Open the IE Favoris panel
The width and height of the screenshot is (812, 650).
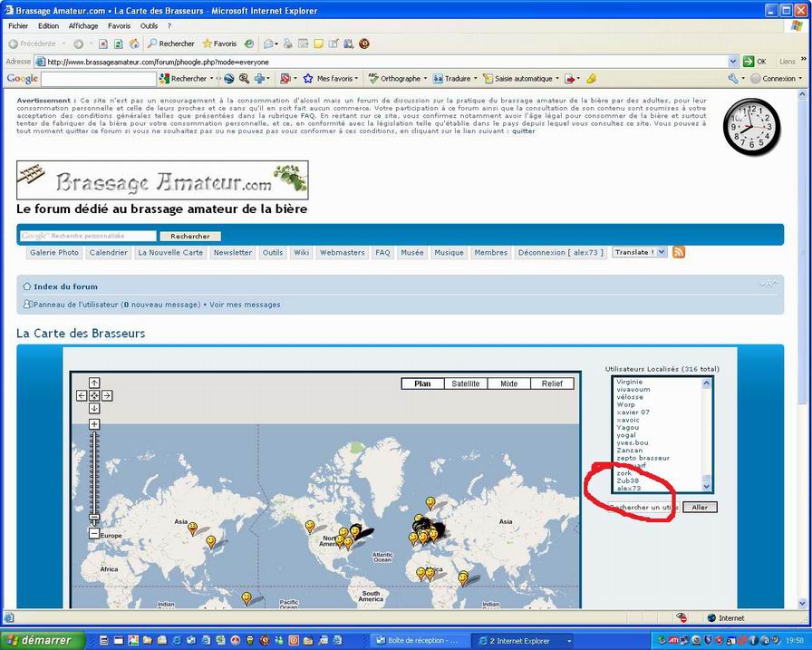click(x=219, y=44)
